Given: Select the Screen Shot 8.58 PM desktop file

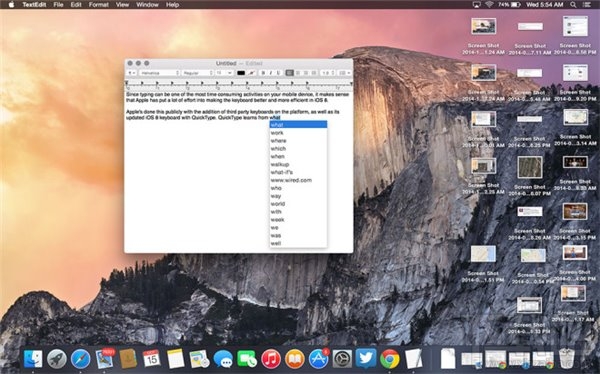Looking at the screenshot, I should point(575,35).
